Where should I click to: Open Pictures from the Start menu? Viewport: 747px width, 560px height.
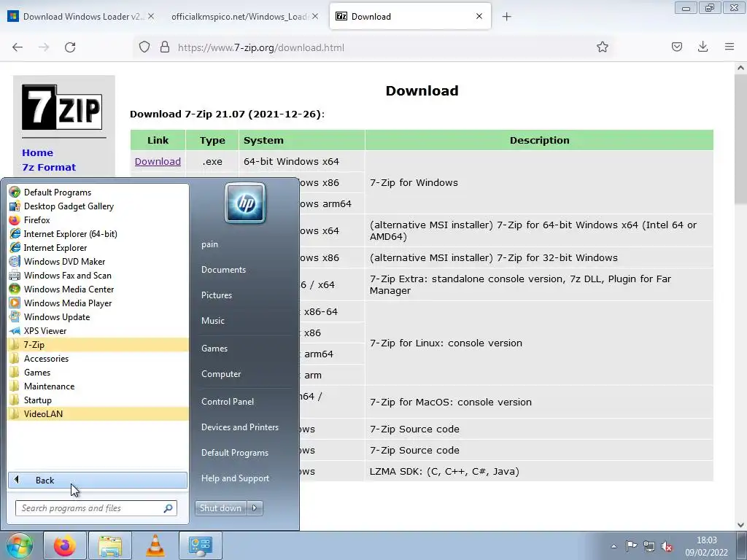coord(217,295)
